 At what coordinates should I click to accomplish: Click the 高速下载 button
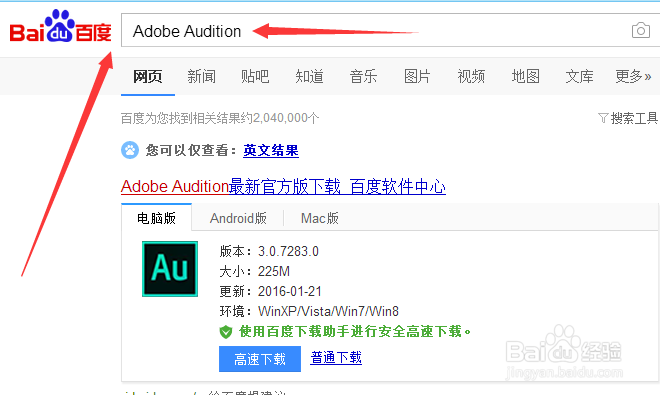[x=260, y=359]
